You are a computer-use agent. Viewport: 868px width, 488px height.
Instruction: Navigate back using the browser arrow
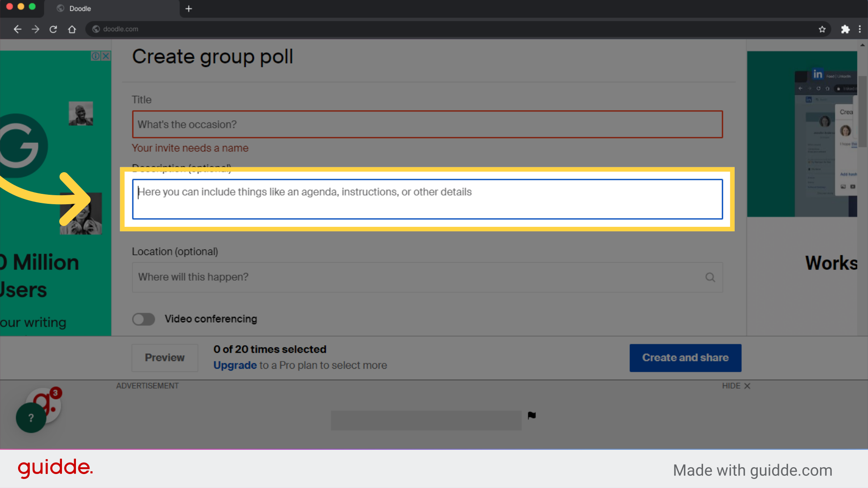coord(17,29)
